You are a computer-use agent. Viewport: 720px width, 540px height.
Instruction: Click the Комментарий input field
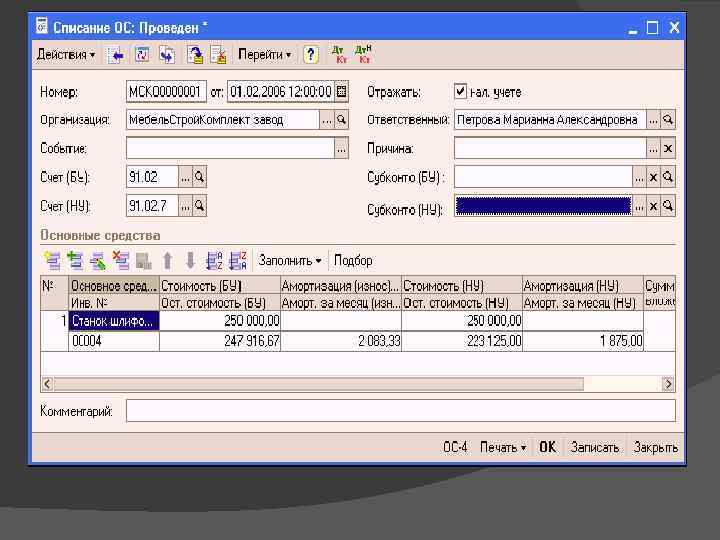pyautogui.click(x=400, y=410)
